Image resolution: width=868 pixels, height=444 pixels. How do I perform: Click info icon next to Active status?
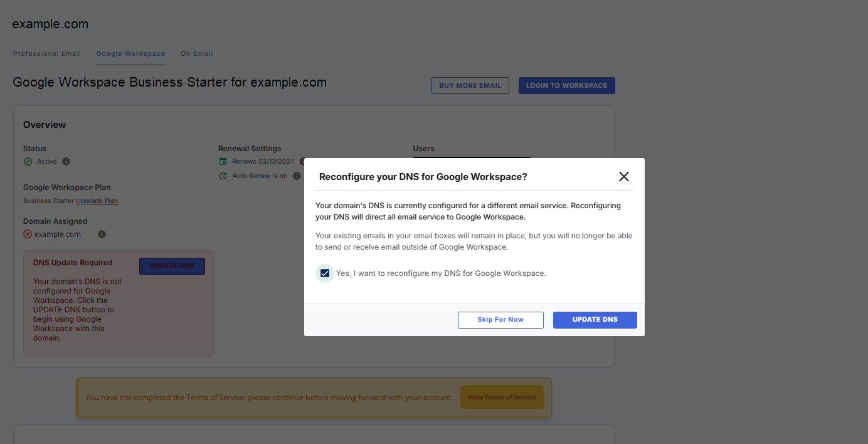(x=66, y=162)
